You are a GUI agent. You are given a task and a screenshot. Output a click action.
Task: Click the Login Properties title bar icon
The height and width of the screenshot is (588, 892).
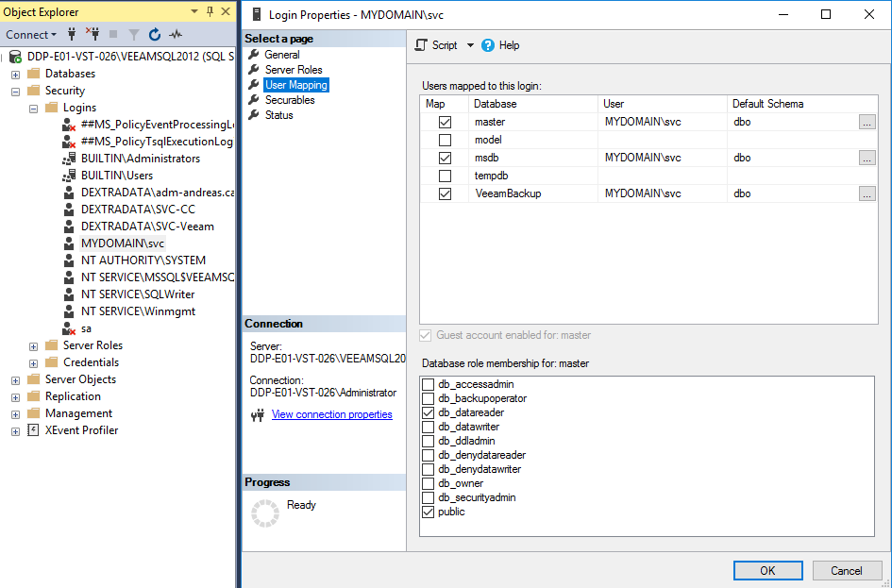[x=257, y=15]
